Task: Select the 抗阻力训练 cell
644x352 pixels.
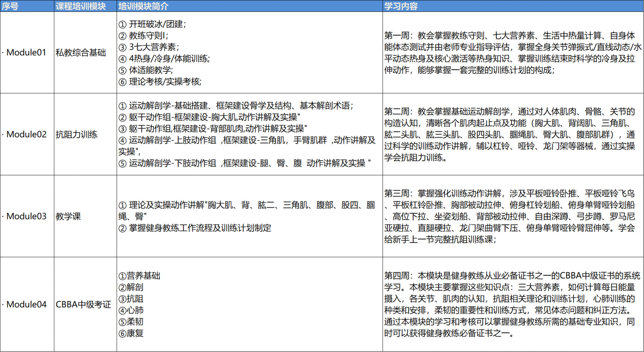Action: 85,134
